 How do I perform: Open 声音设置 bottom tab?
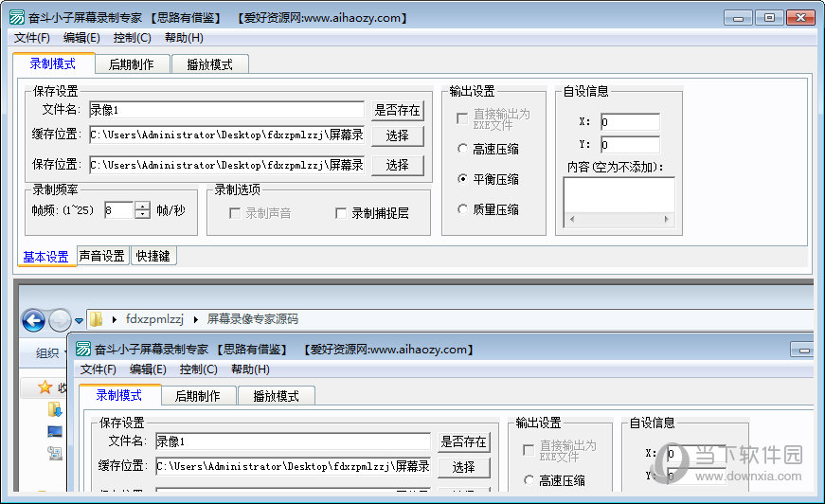click(x=102, y=256)
